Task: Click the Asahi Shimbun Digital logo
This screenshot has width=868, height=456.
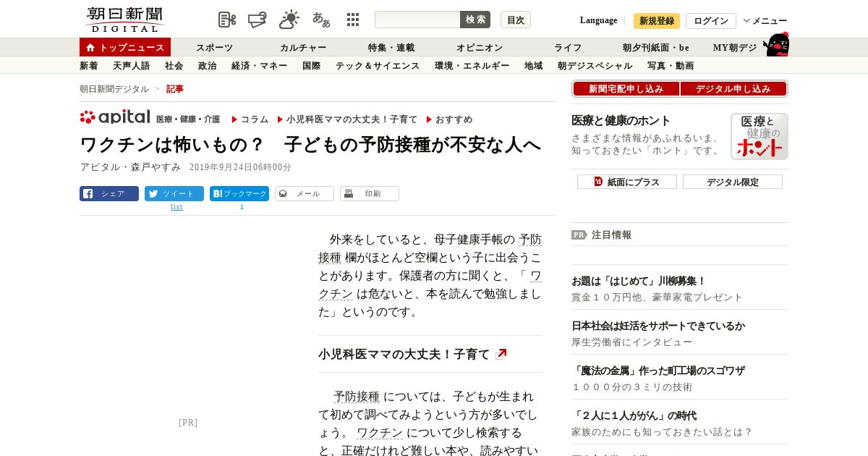Action: (x=124, y=20)
